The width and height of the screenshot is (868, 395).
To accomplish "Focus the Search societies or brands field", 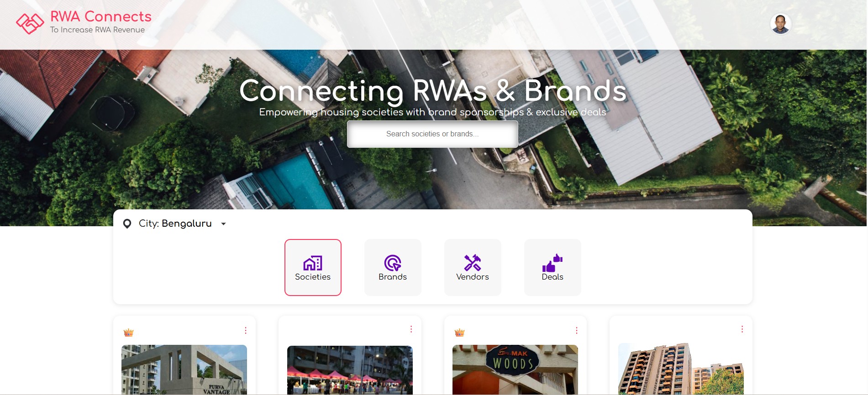I will [432, 134].
